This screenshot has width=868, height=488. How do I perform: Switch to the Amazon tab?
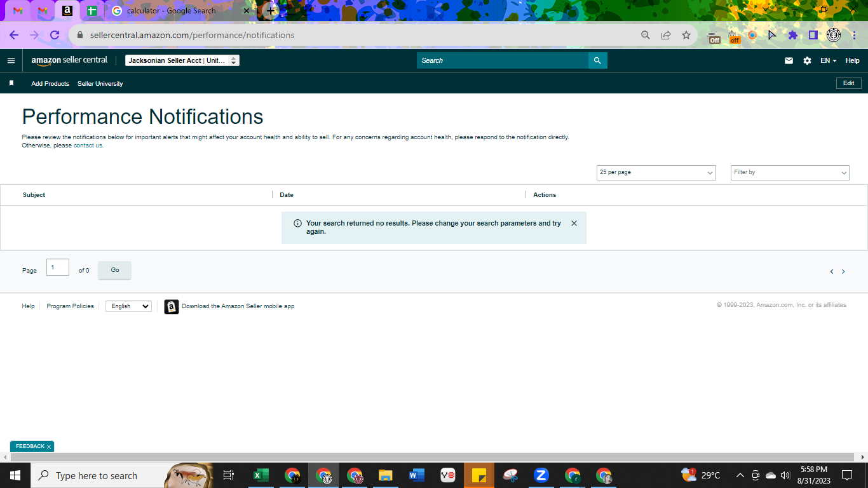[x=67, y=11]
